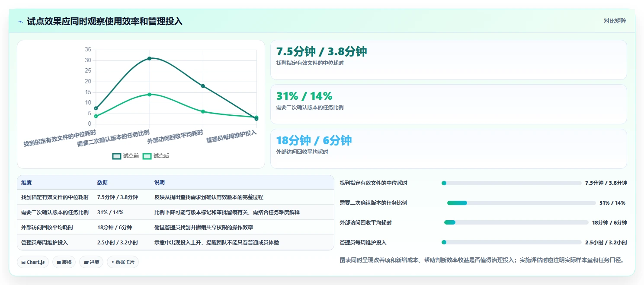
Task: Click chart axis label 管理员每周维护投入
Action: point(231,136)
